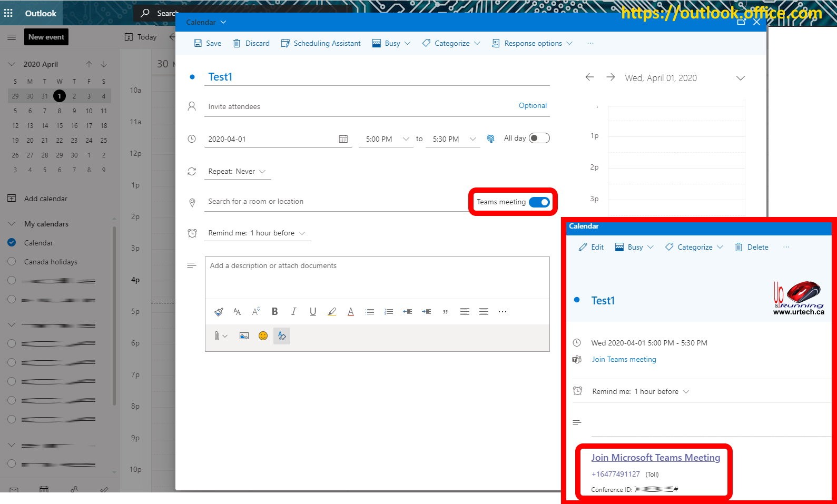Choose the font color tool
Screen dimensions: 837x504
coord(351,312)
